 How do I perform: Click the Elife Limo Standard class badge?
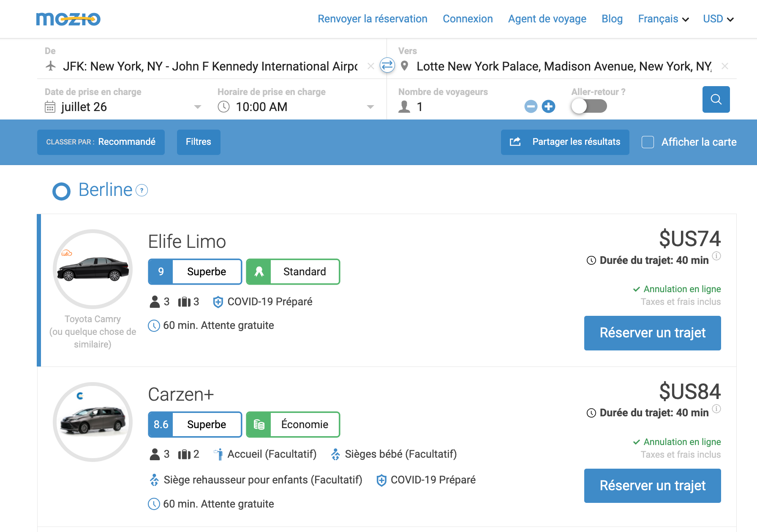coord(293,271)
